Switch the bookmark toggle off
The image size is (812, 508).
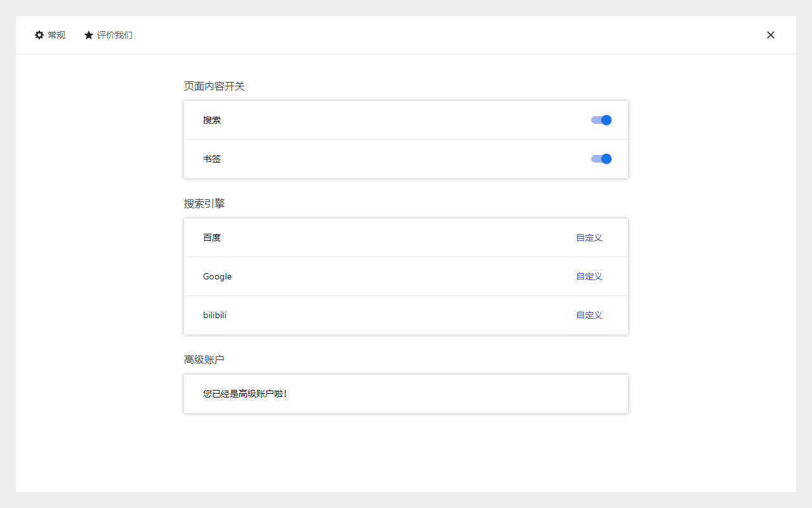click(601, 159)
